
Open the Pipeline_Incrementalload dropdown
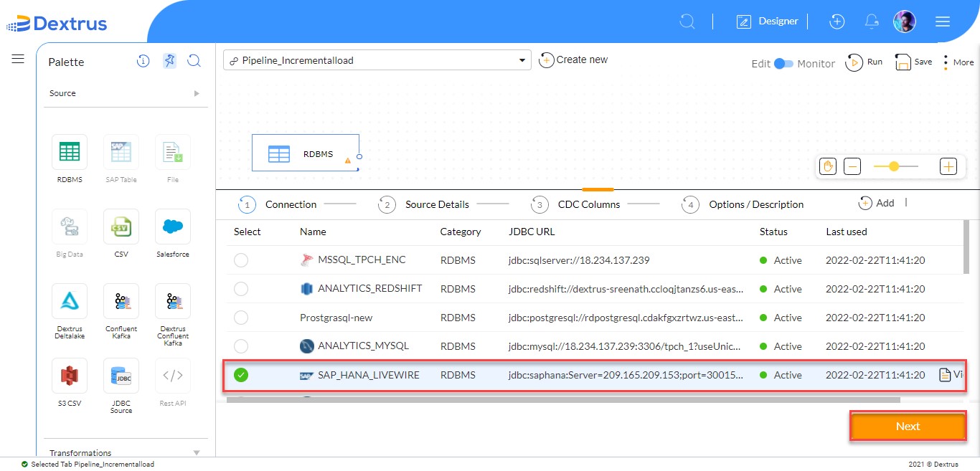pyautogui.click(x=377, y=60)
